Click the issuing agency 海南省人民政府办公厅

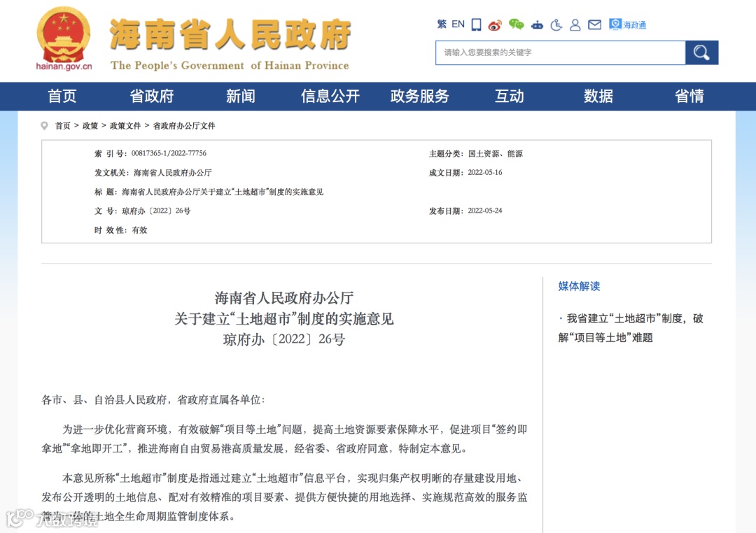coord(173,173)
